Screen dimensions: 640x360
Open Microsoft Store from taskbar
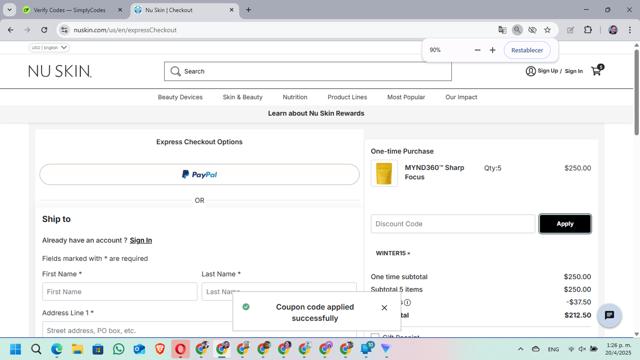pyautogui.click(x=98, y=349)
